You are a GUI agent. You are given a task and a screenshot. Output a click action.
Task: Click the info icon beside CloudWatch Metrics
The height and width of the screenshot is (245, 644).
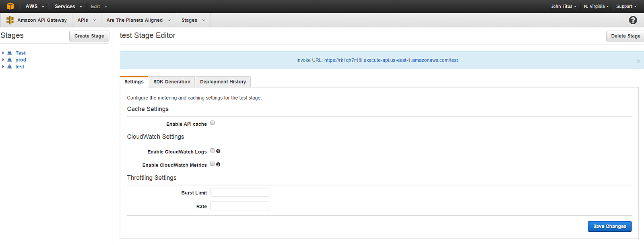(218, 164)
